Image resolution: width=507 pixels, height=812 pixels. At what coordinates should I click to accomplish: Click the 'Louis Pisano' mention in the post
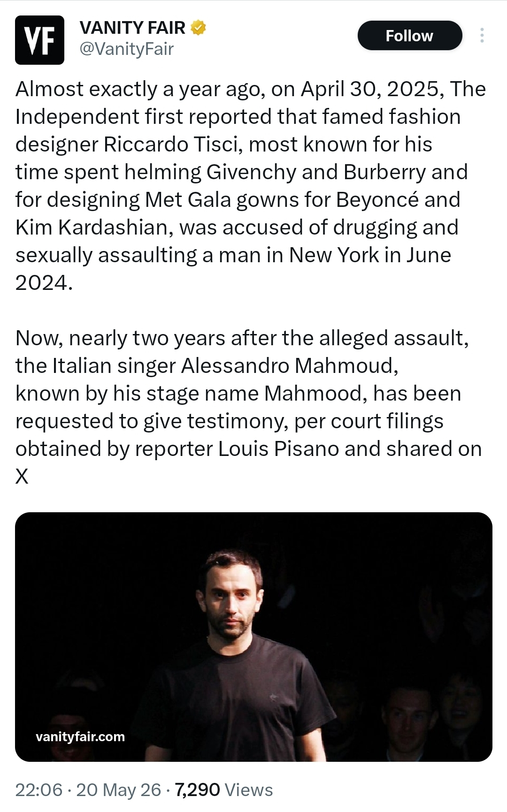279,449
